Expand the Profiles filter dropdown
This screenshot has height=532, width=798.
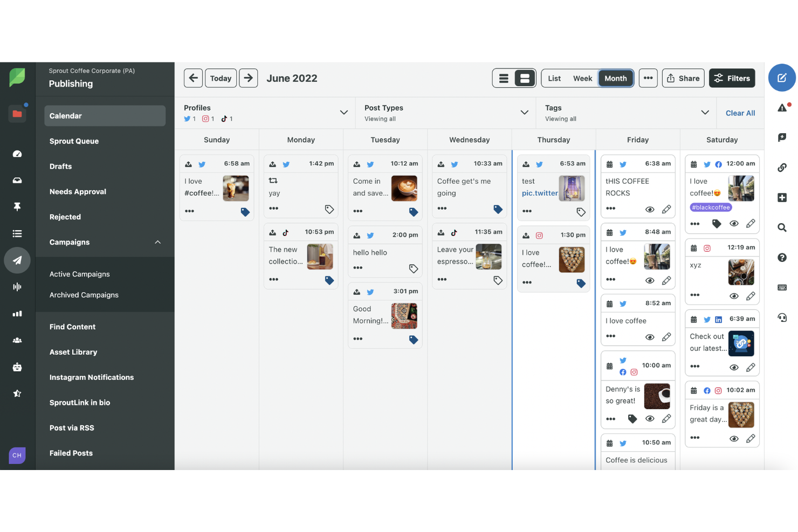(x=343, y=113)
